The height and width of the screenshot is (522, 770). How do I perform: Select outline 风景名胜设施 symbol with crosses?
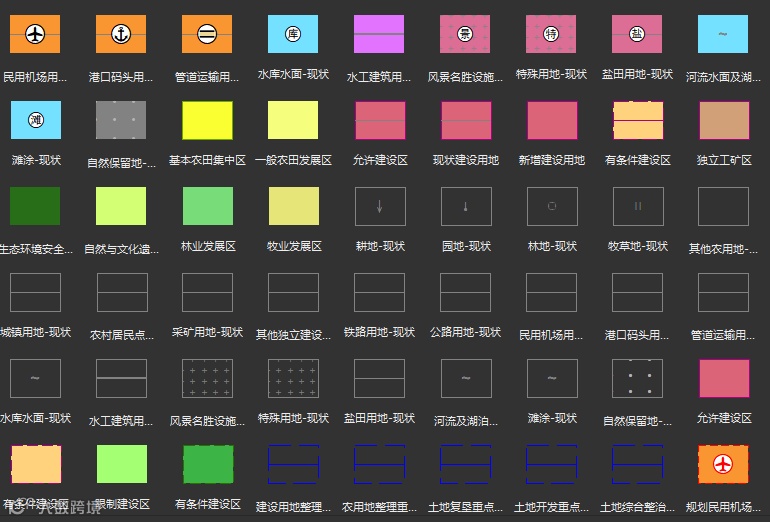click(207, 378)
